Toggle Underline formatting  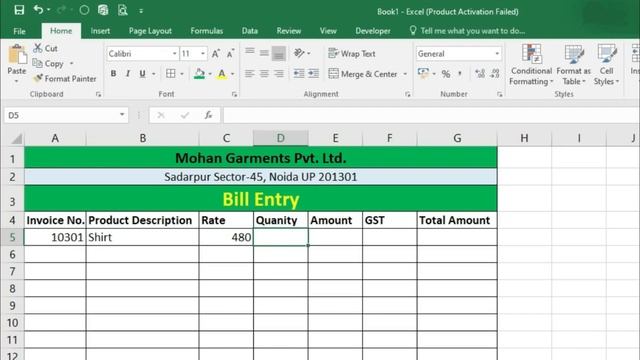[142, 74]
